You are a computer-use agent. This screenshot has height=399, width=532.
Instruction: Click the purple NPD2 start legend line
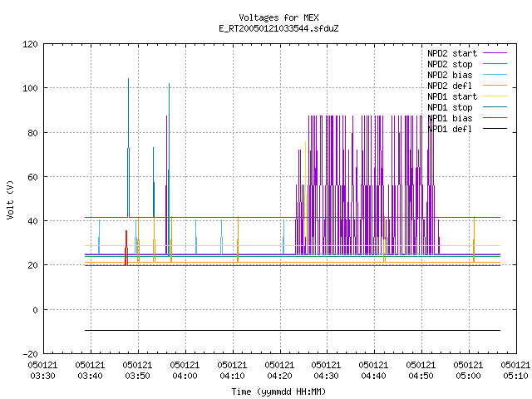[495, 53]
